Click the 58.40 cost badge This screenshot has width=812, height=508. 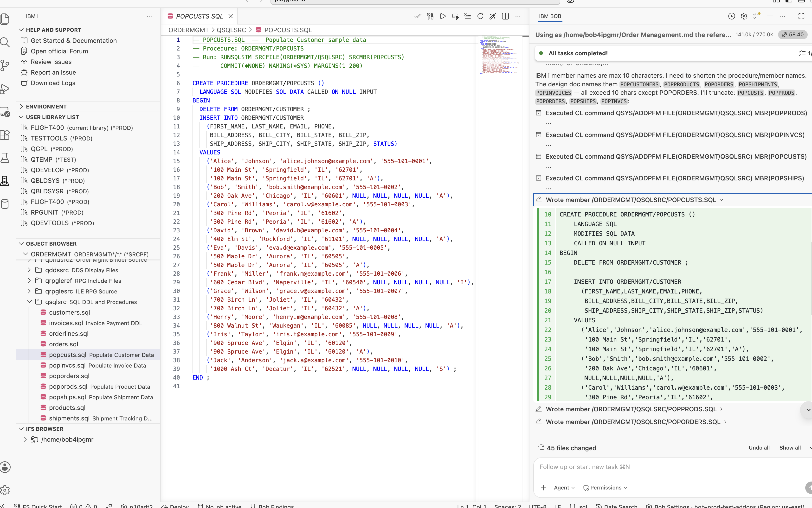pos(793,35)
